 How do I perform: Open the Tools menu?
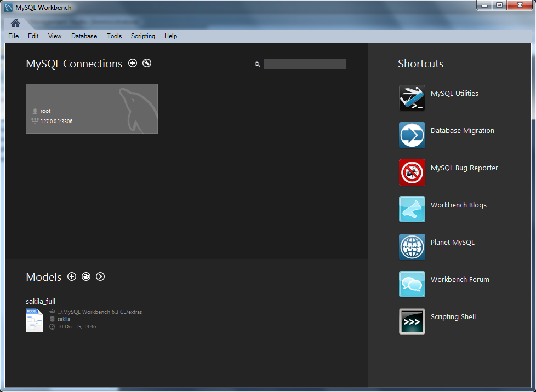pyautogui.click(x=114, y=36)
